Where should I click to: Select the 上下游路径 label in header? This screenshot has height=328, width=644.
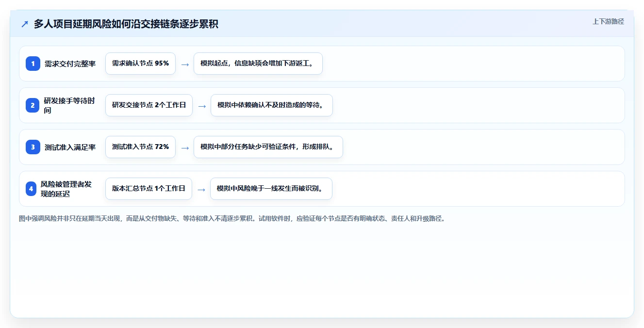(608, 22)
